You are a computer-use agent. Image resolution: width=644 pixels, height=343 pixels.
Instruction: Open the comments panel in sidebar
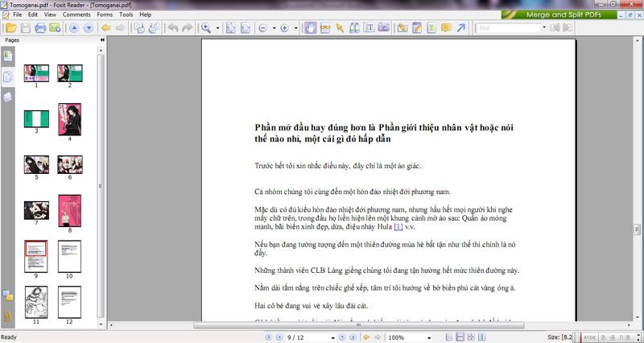[8, 295]
